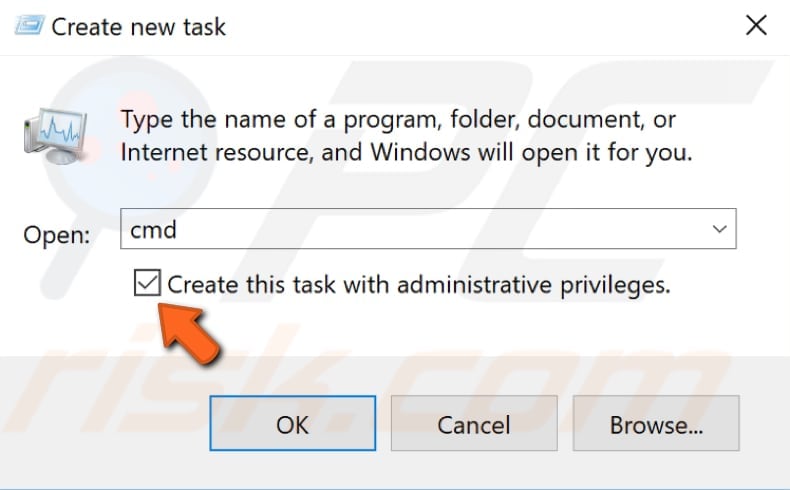Click the 'Open:' field label

(56, 235)
